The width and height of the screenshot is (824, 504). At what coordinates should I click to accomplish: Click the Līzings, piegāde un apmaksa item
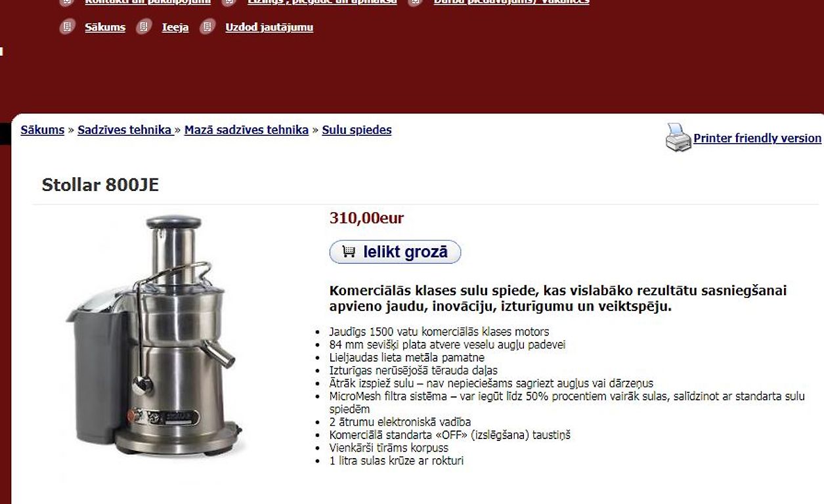tap(322, 2)
